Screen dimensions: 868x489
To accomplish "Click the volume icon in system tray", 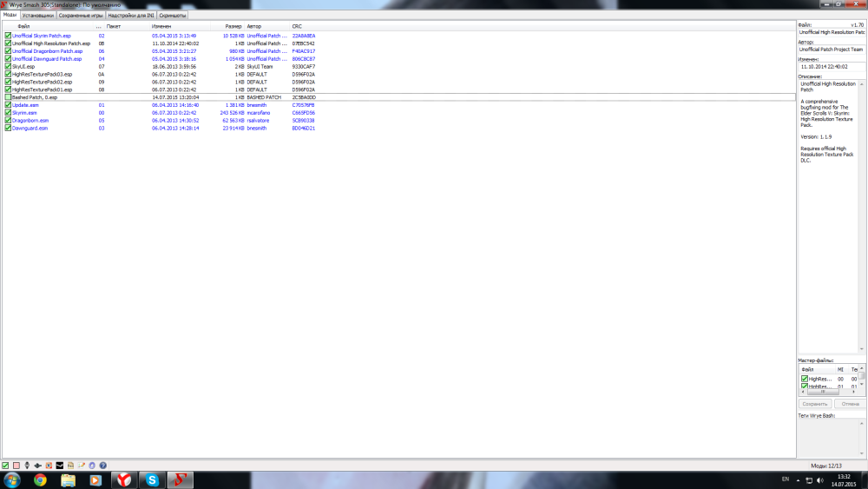I will [820, 480].
